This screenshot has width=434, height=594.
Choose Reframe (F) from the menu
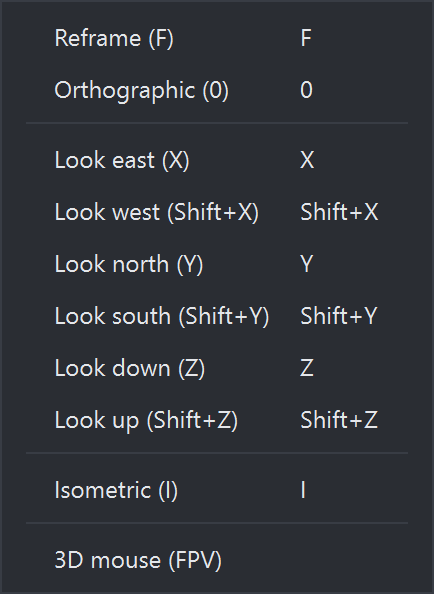217,38
